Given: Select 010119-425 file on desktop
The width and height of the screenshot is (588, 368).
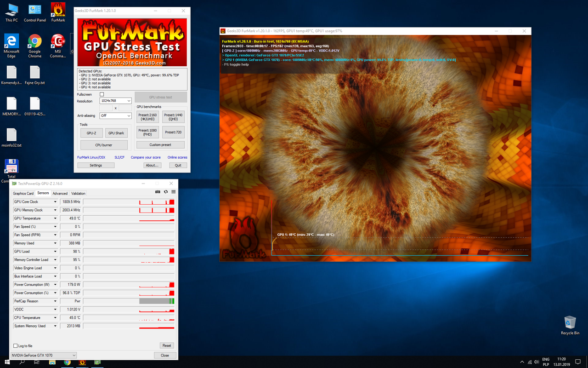Looking at the screenshot, I should (35, 106).
